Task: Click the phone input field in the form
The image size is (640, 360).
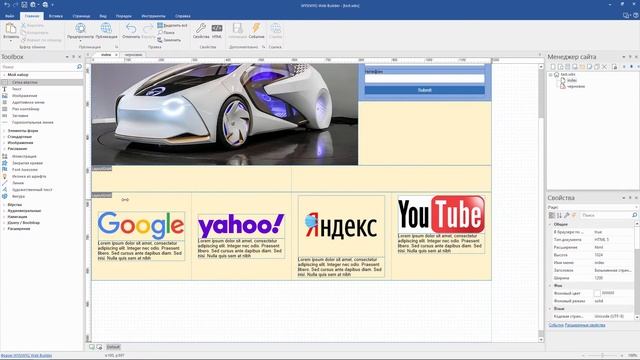Action: pos(424,78)
